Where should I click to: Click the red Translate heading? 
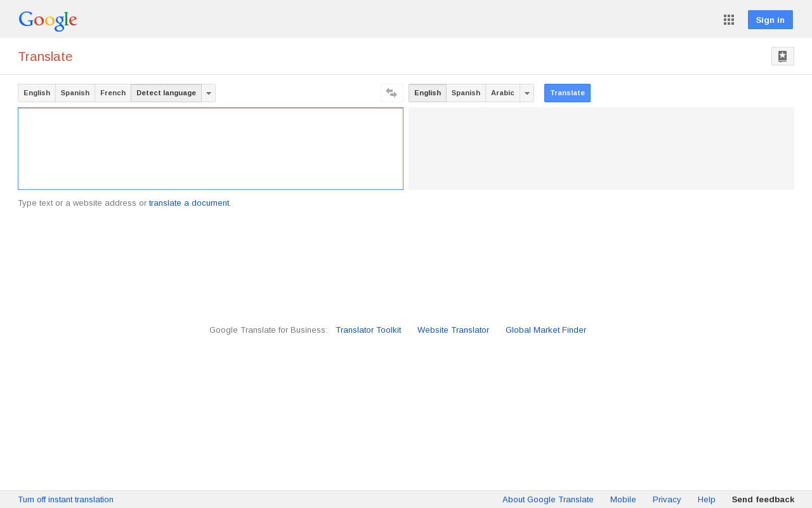point(45,57)
